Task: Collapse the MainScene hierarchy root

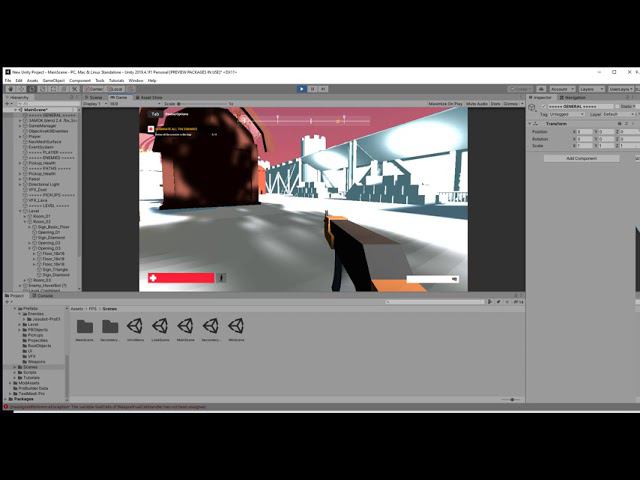Action: (x=16, y=110)
